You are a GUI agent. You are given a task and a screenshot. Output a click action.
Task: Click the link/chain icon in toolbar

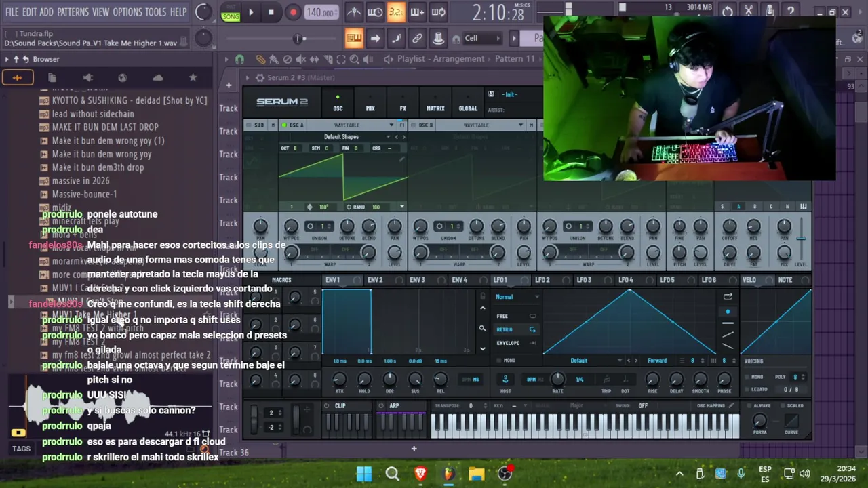pyautogui.click(x=417, y=38)
